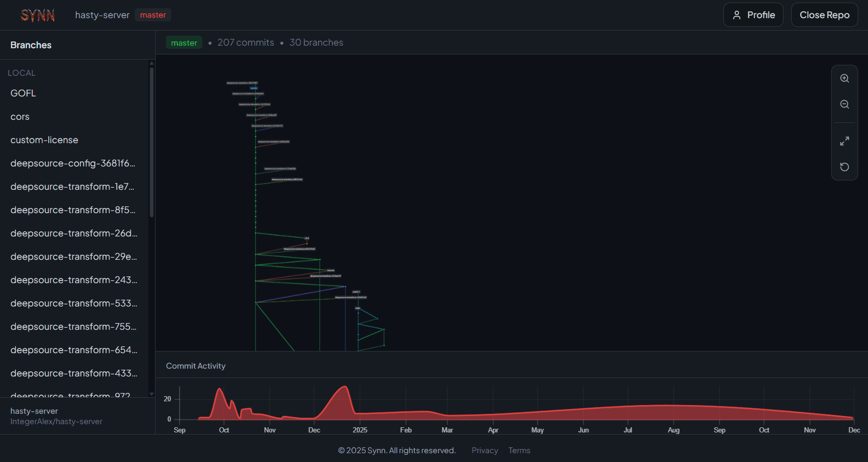This screenshot has height=462, width=868.
Task: Click the zoom in magnifier icon
Action: [844, 79]
